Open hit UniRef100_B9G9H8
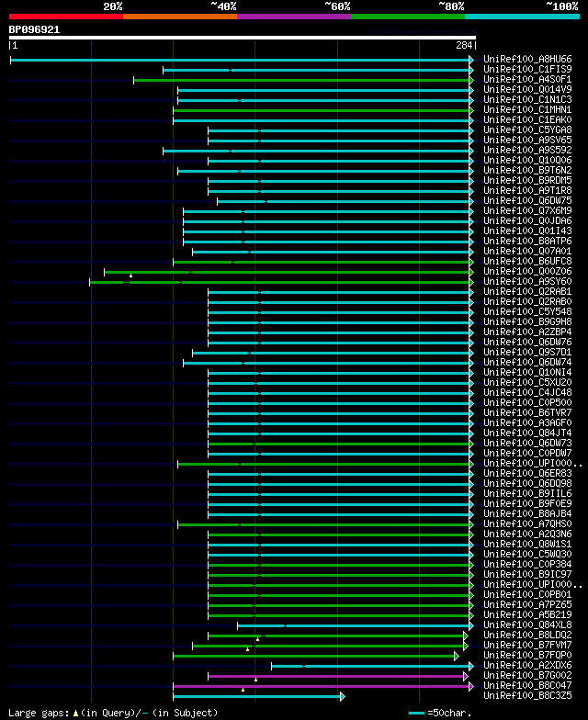The height and width of the screenshot is (720, 588). pyautogui.click(x=527, y=321)
